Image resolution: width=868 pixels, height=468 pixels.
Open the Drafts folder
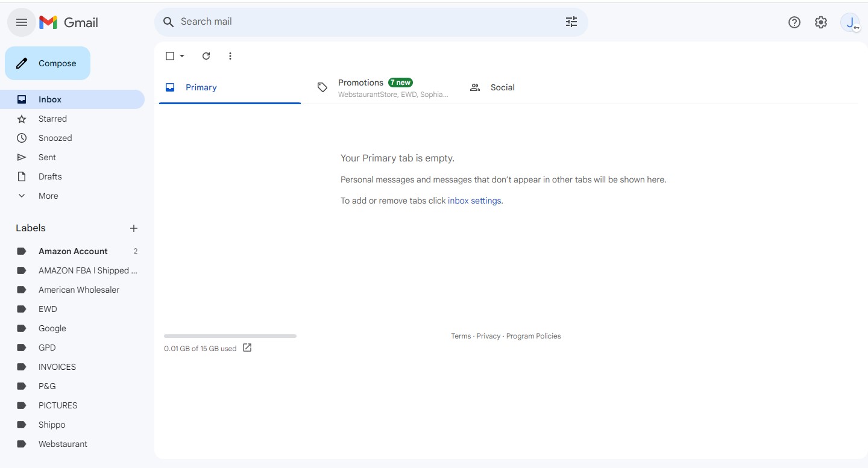(72, 176)
